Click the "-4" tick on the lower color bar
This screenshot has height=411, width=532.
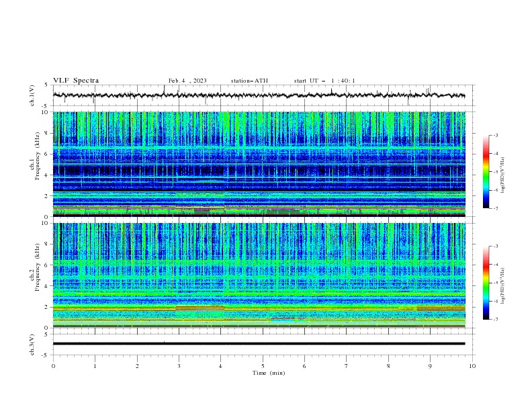495,265
